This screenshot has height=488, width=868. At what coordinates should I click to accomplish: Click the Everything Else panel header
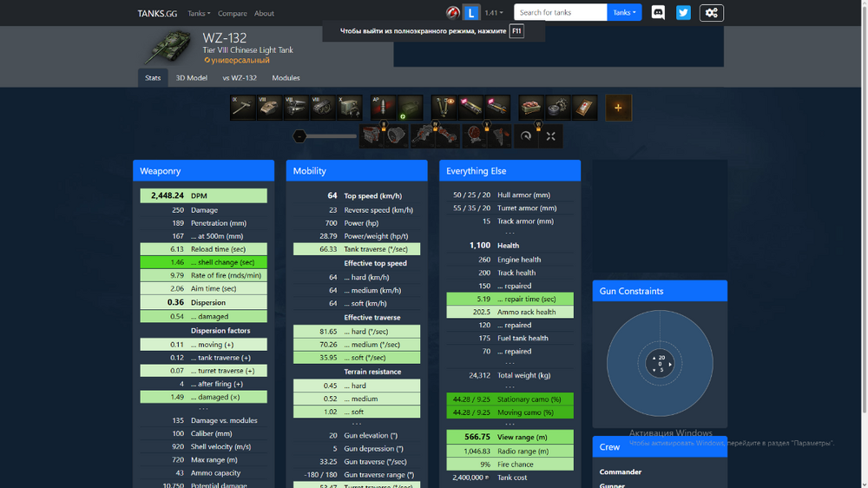pos(510,170)
